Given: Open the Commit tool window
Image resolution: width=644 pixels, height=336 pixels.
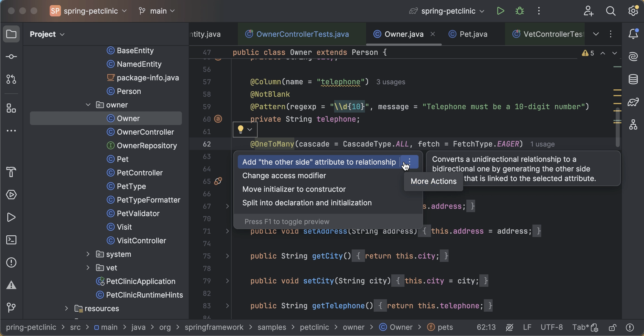Looking at the screenshot, I should 11,57.
